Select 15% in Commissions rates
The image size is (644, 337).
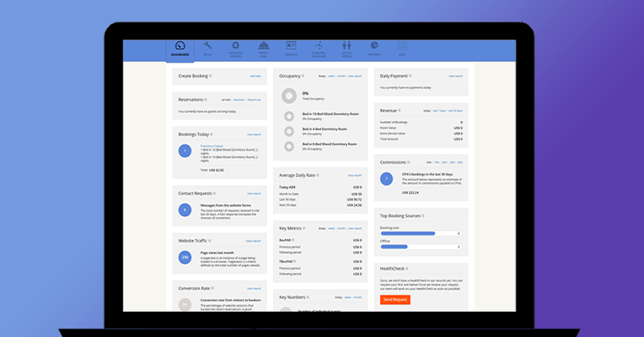pyautogui.click(x=437, y=162)
